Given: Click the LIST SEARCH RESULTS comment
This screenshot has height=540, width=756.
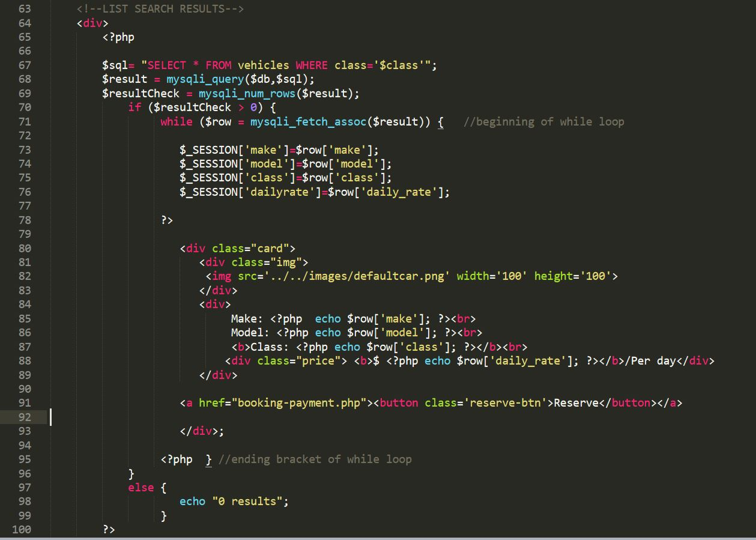Looking at the screenshot, I should click(160, 9).
